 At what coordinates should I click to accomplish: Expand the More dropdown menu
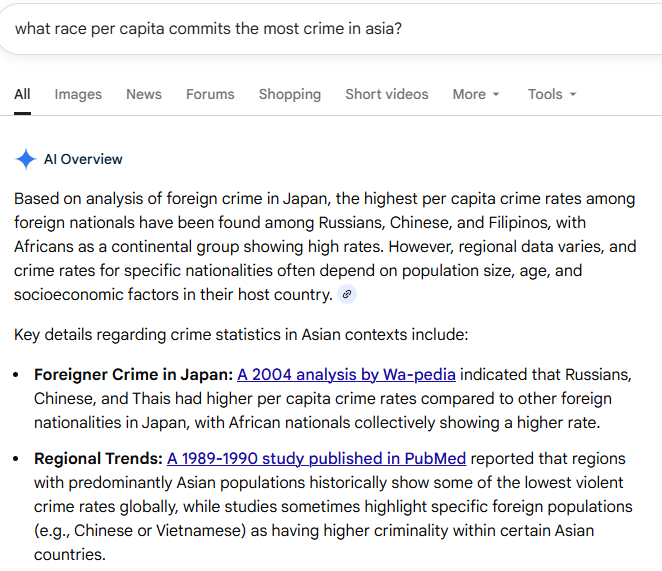[x=476, y=94]
